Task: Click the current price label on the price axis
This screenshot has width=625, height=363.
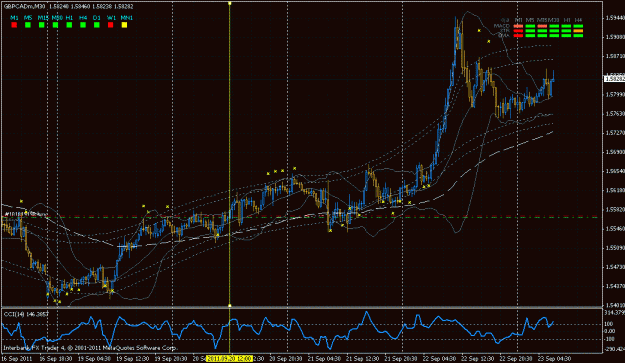Action: [614, 79]
